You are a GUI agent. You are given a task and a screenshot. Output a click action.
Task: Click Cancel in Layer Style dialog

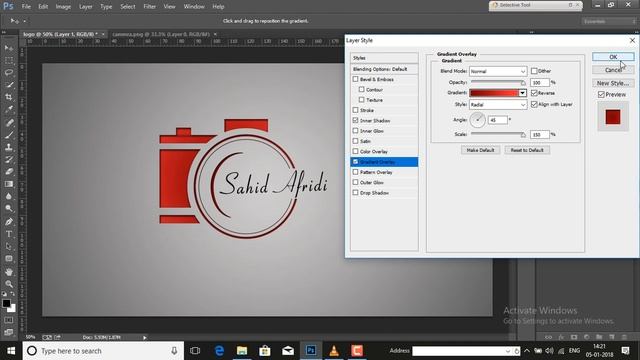613,70
